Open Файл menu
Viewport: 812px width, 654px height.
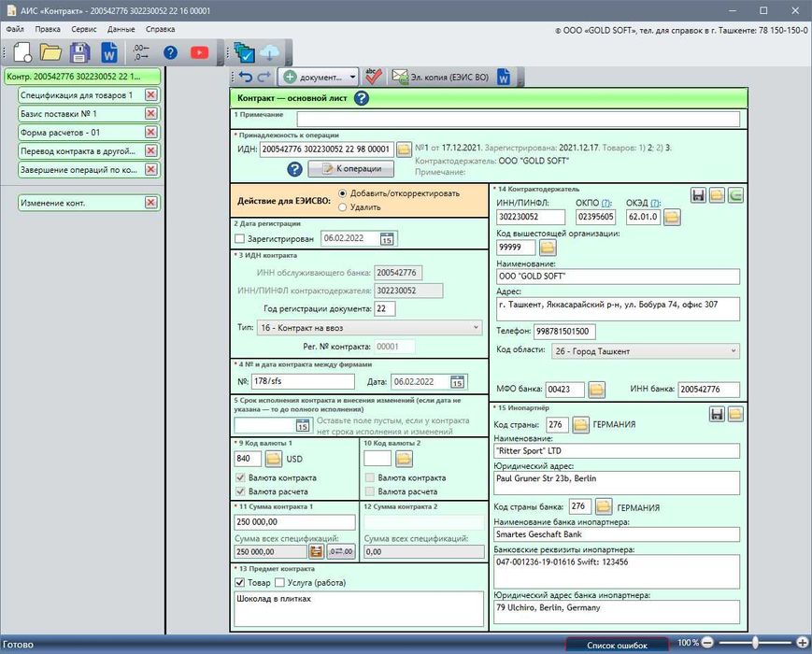pyautogui.click(x=15, y=29)
